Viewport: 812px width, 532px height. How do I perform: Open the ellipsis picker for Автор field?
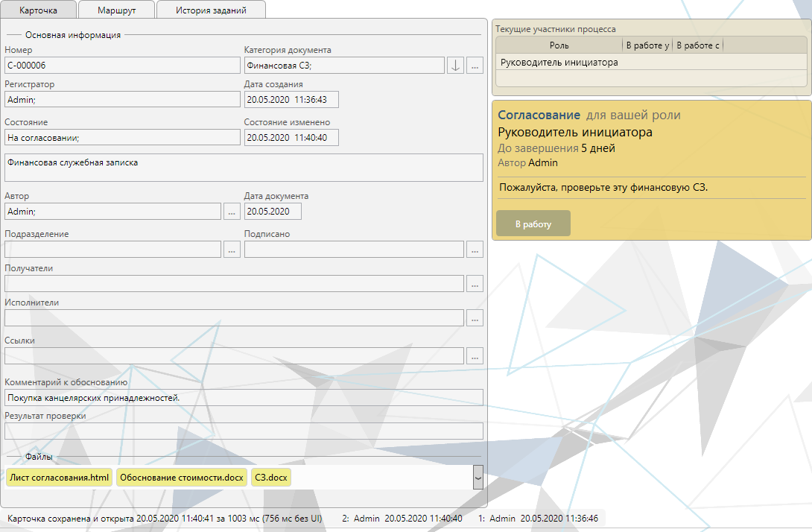pos(232,212)
